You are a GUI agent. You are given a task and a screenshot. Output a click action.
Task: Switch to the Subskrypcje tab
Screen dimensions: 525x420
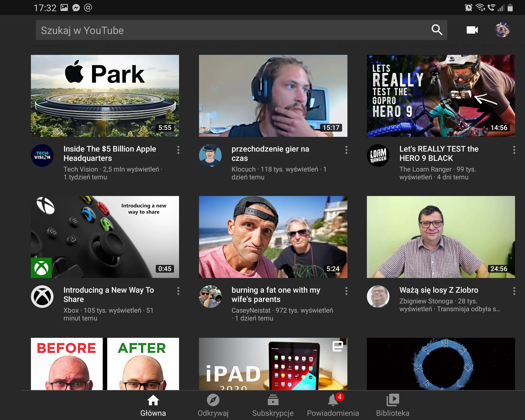coord(273,406)
